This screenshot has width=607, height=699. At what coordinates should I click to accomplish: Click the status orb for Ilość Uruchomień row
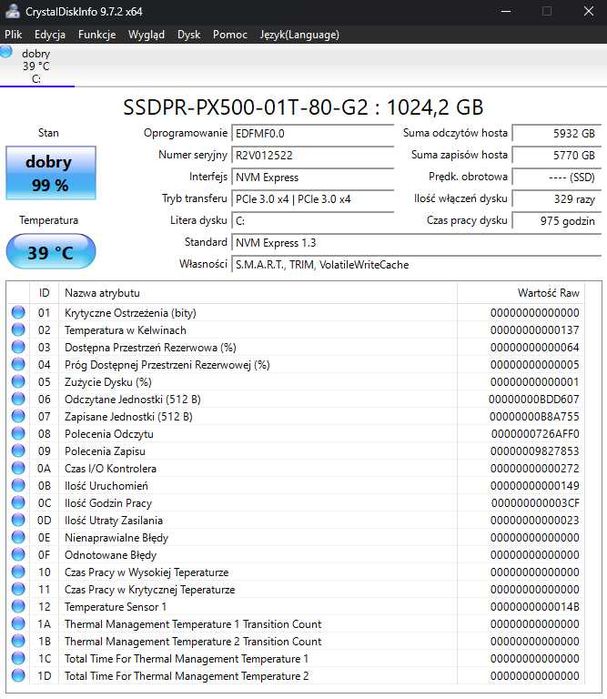[18, 485]
